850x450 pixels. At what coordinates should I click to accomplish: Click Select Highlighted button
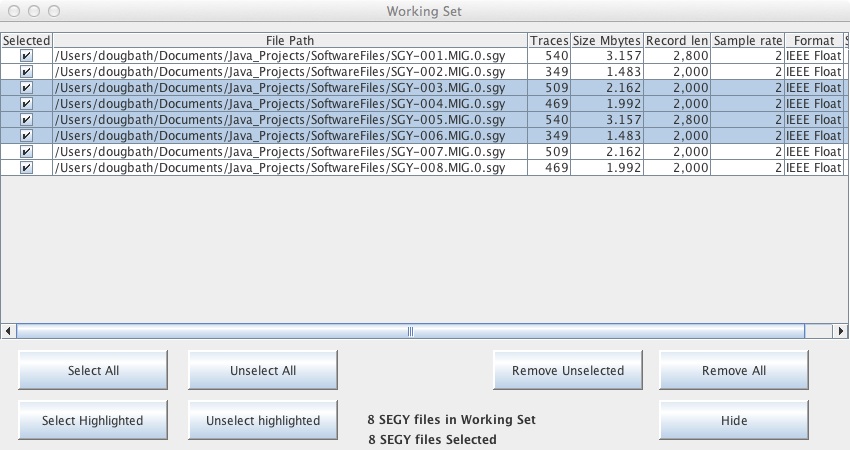[93, 420]
